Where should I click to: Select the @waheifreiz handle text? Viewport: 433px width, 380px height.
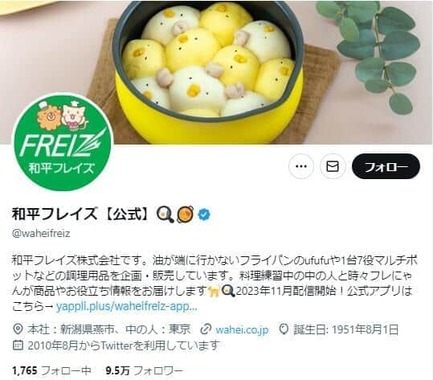tap(41, 233)
